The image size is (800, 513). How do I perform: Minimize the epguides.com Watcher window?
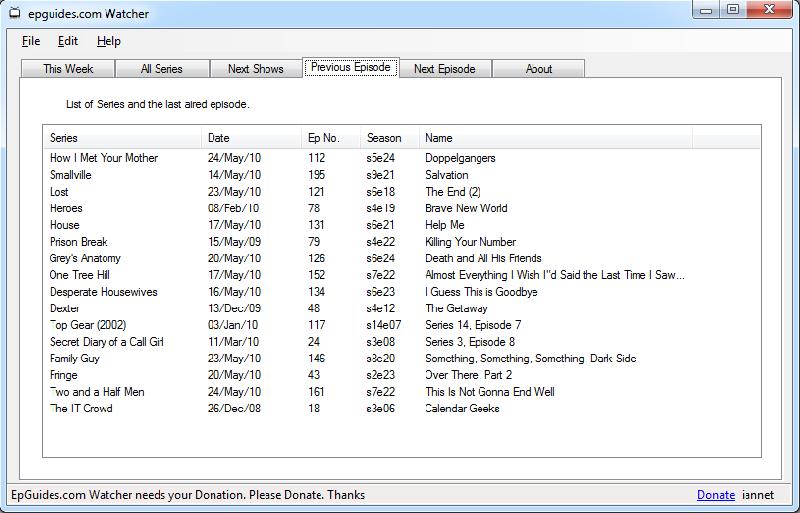coord(706,10)
